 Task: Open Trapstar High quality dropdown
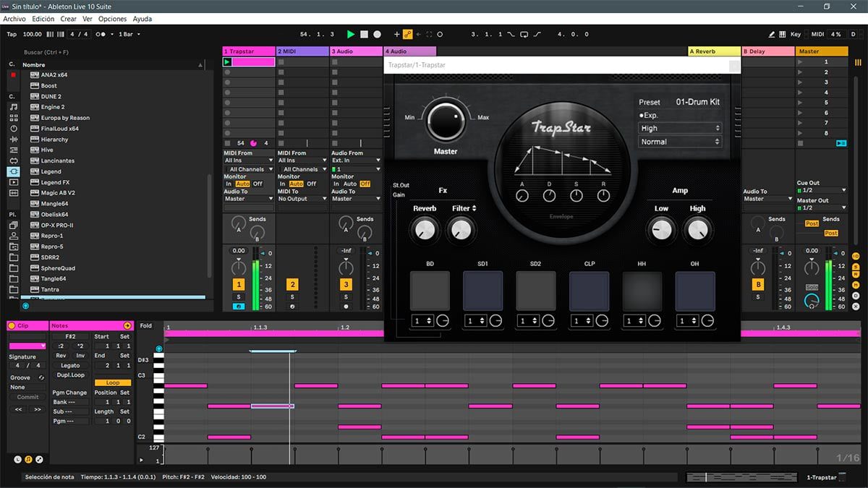click(x=680, y=128)
